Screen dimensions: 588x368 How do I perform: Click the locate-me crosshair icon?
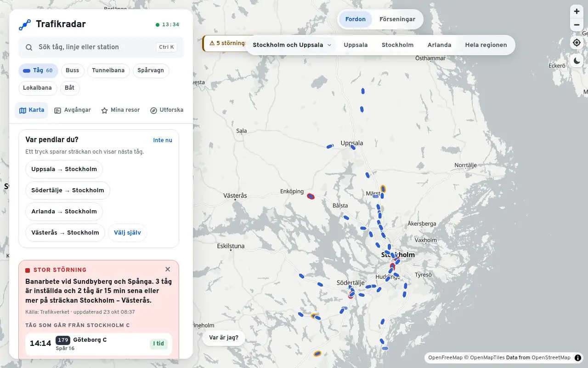click(x=577, y=43)
